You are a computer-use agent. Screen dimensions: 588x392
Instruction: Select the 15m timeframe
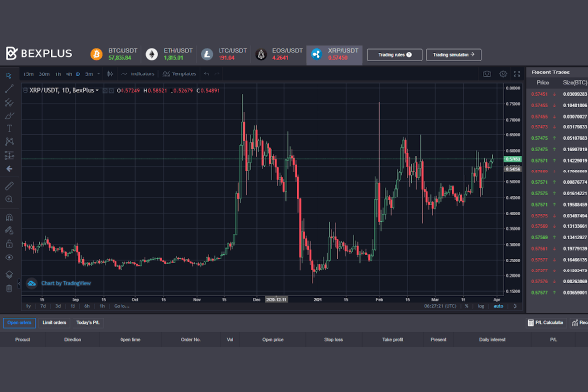click(28, 74)
